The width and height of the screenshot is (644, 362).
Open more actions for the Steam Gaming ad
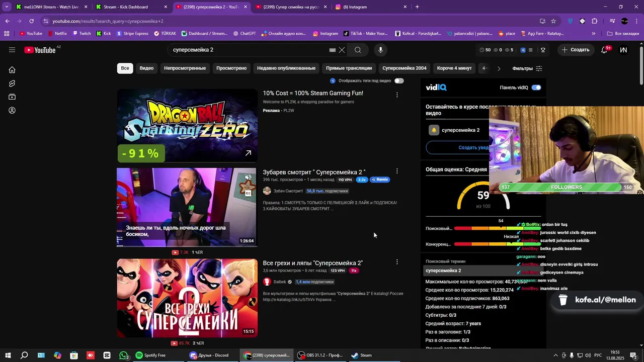[397, 95]
